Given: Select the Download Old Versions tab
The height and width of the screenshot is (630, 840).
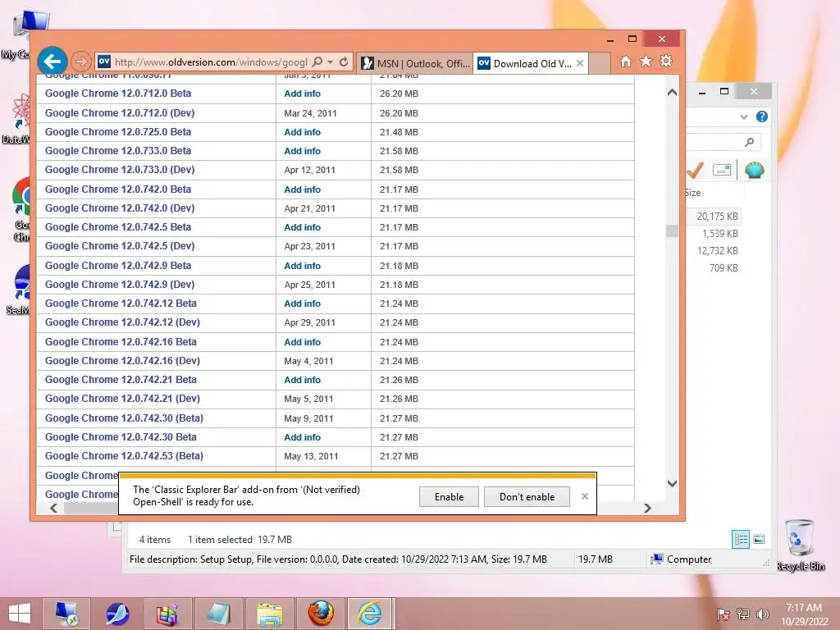Looking at the screenshot, I should click(x=525, y=63).
